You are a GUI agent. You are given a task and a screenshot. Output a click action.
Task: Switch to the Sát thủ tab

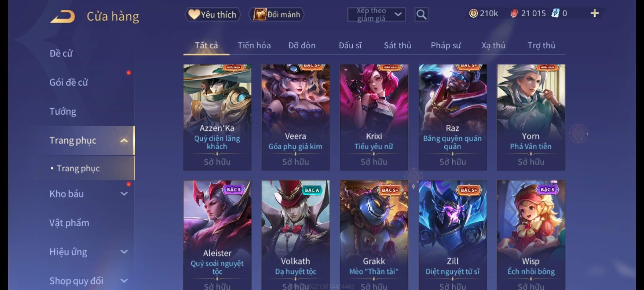pyautogui.click(x=397, y=45)
